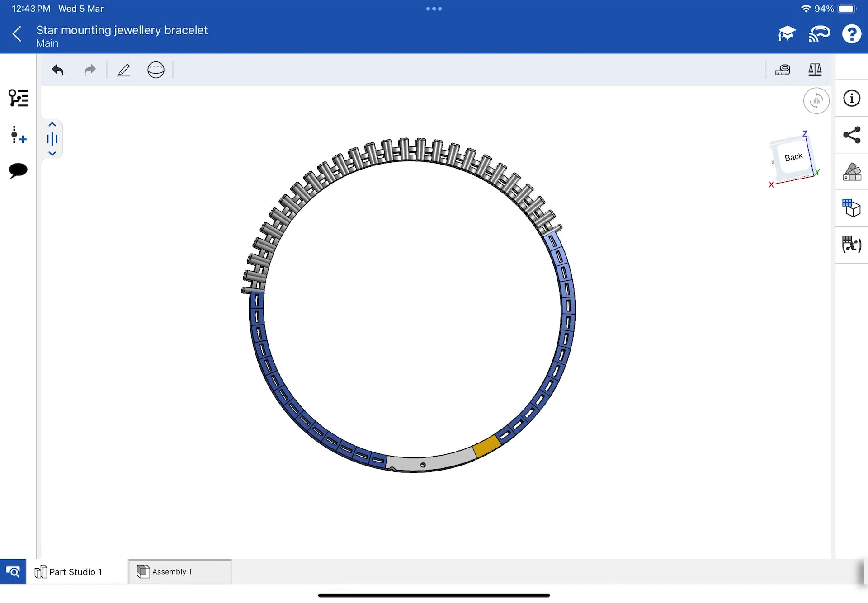This screenshot has height=603, width=868.
Task: Open the Share document icon
Action: click(852, 135)
